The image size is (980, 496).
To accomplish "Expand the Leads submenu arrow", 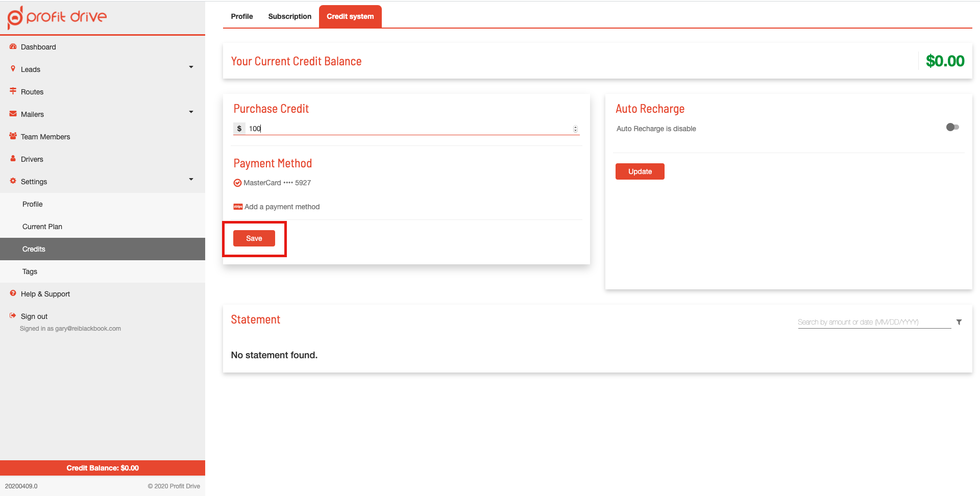I will (191, 67).
